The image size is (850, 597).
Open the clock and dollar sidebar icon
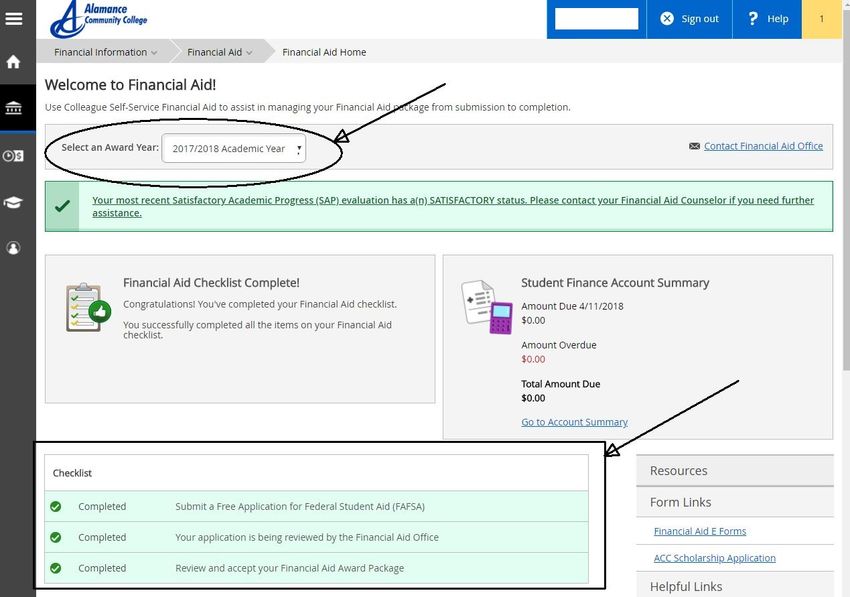[x=13, y=156]
